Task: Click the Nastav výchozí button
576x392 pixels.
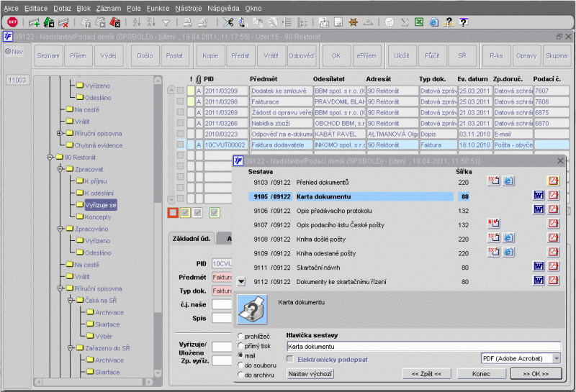Action: 310,374
